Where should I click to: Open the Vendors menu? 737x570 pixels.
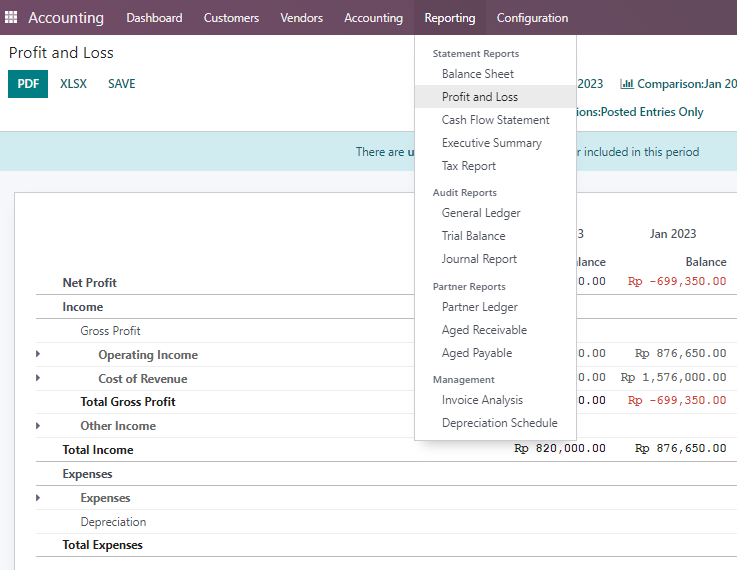pos(301,18)
